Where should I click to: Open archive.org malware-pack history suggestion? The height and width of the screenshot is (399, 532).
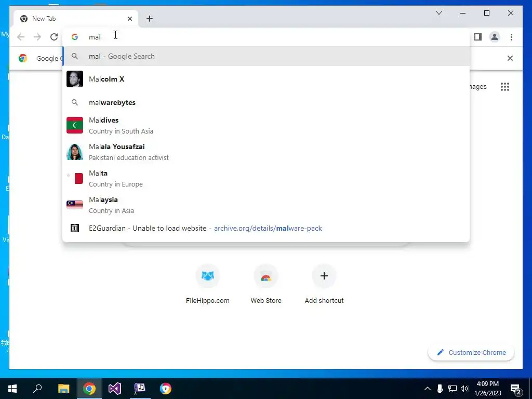[266, 229]
